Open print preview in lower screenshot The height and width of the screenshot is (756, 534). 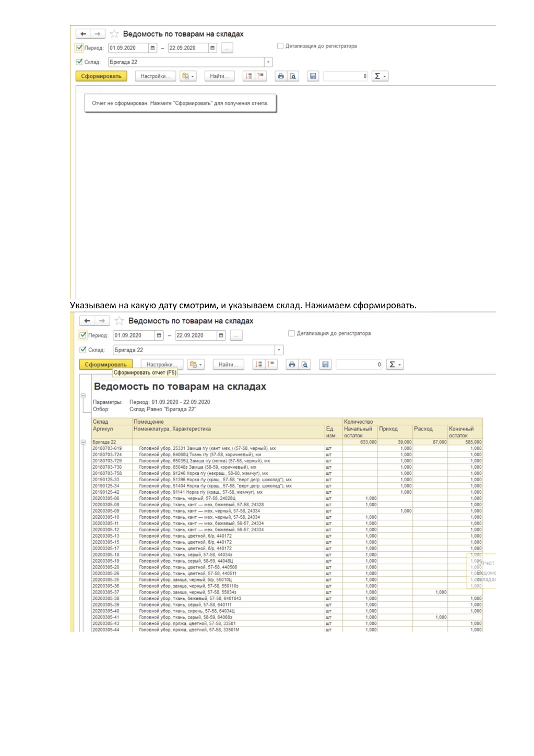coord(304,365)
